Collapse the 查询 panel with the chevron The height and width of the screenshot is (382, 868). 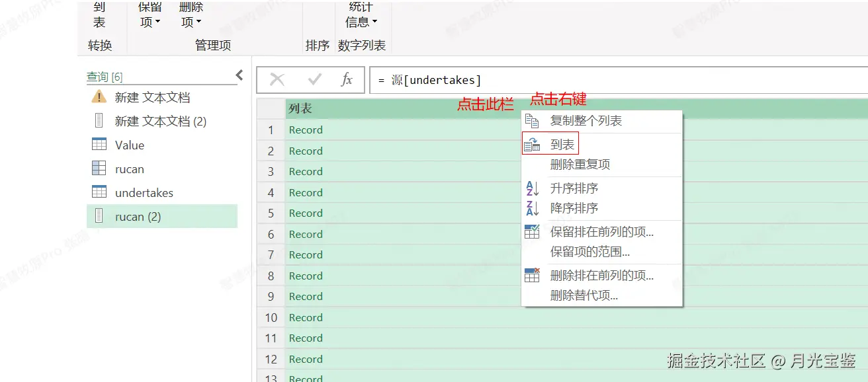click(239, 76)
